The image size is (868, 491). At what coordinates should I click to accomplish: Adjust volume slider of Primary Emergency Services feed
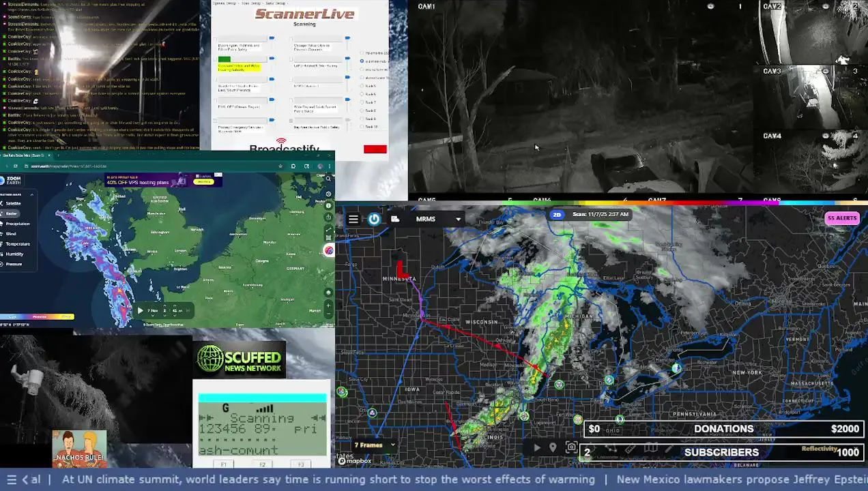pyautogui.click(x=272, y=120)
